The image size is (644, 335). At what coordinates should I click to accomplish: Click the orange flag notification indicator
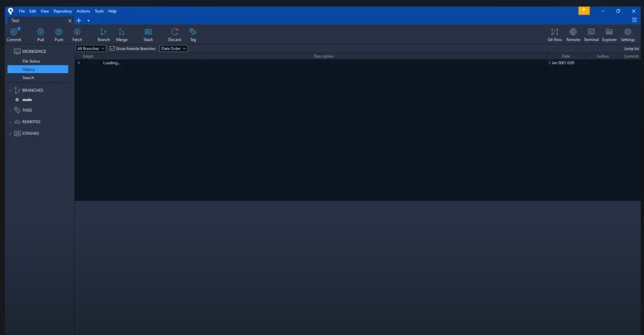tap(583, 10)
